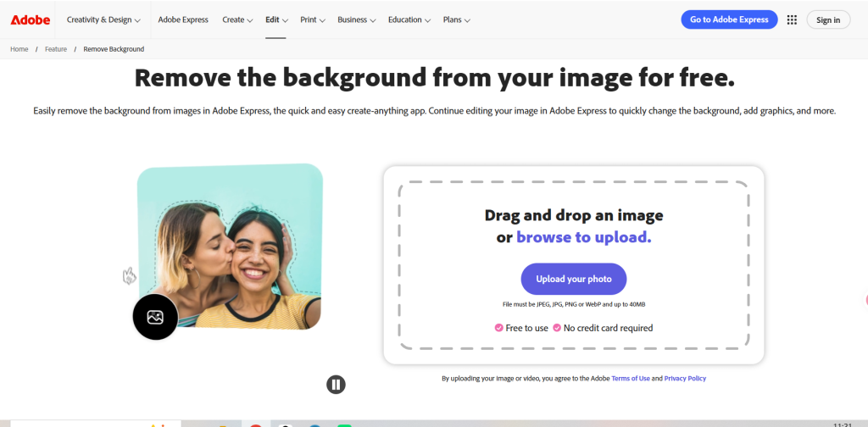Click the pink Free to use checkmark
The width and height of the screenshot is (868, 427).
click(498, 328)
